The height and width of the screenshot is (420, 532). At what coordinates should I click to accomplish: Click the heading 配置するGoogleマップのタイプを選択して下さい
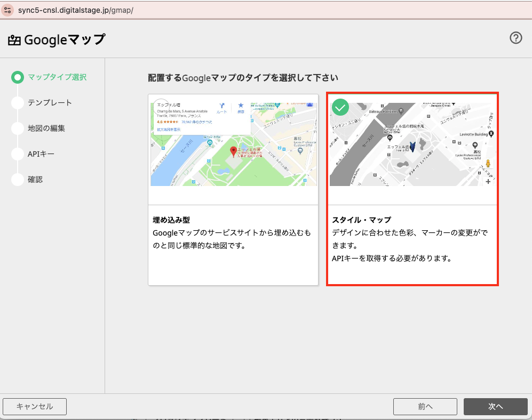pos(243,78)
